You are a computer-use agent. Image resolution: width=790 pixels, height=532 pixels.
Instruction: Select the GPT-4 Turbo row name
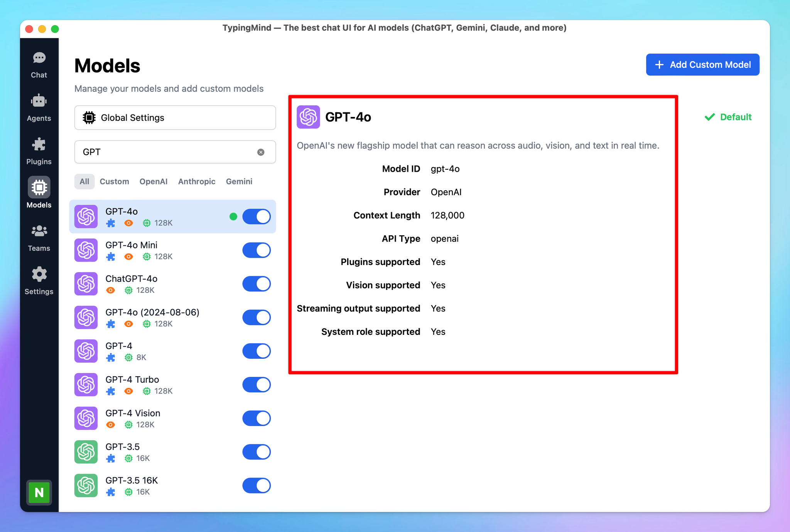[x=132, y=380]
